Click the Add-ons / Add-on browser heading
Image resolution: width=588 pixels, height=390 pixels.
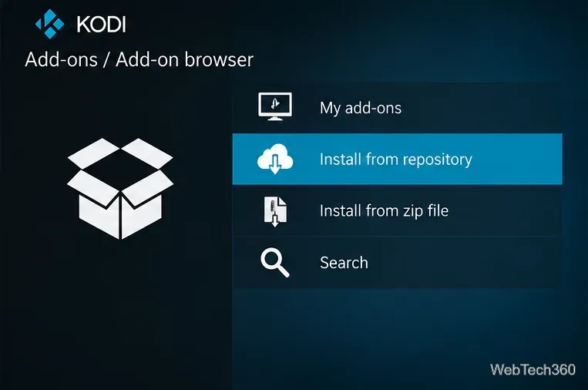(139, 59)
